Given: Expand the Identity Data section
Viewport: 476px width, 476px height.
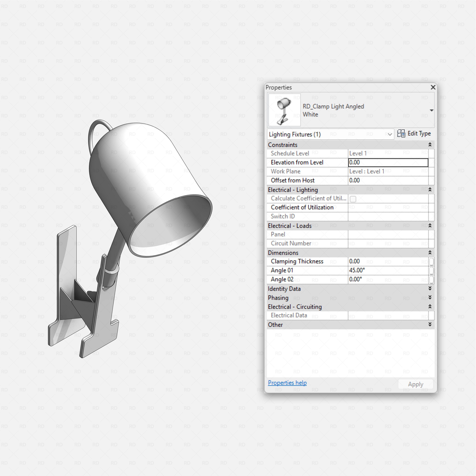Looking at the screenshot, I should [x=430, y=289].
